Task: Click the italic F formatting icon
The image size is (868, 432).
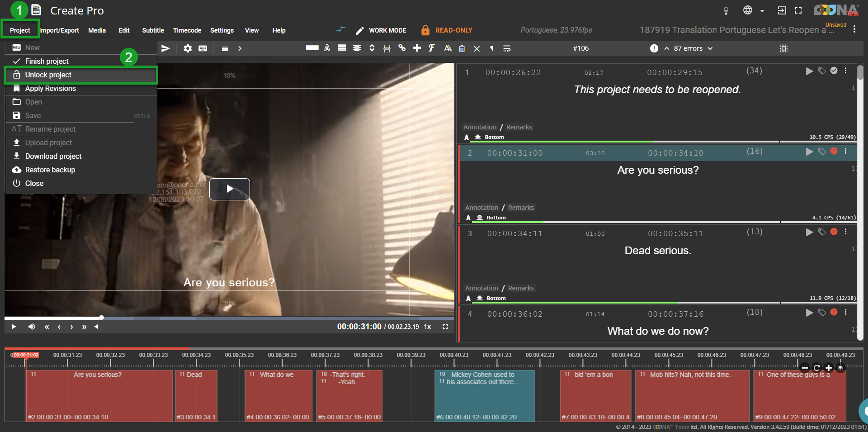Action: point(432,48)
